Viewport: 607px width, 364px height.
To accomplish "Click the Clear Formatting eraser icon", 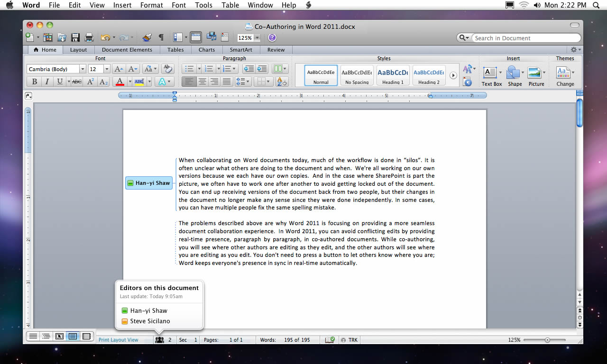I will coord(167,69).
